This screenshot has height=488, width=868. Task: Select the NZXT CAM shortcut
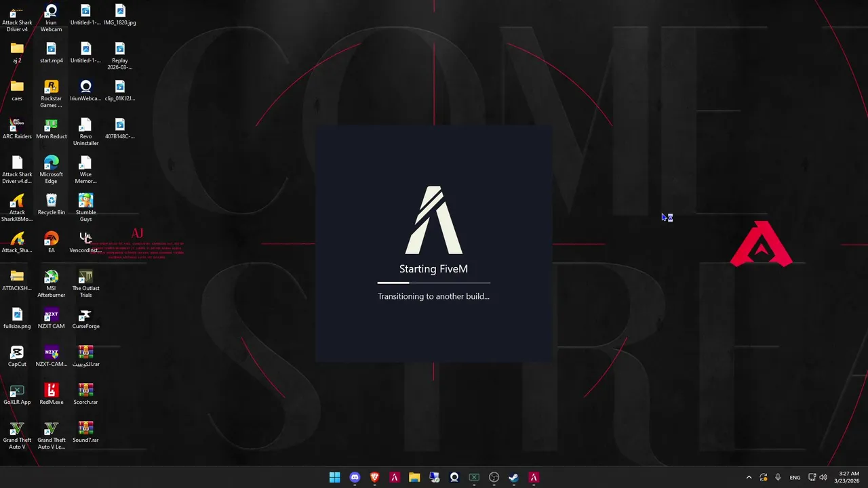51,319
